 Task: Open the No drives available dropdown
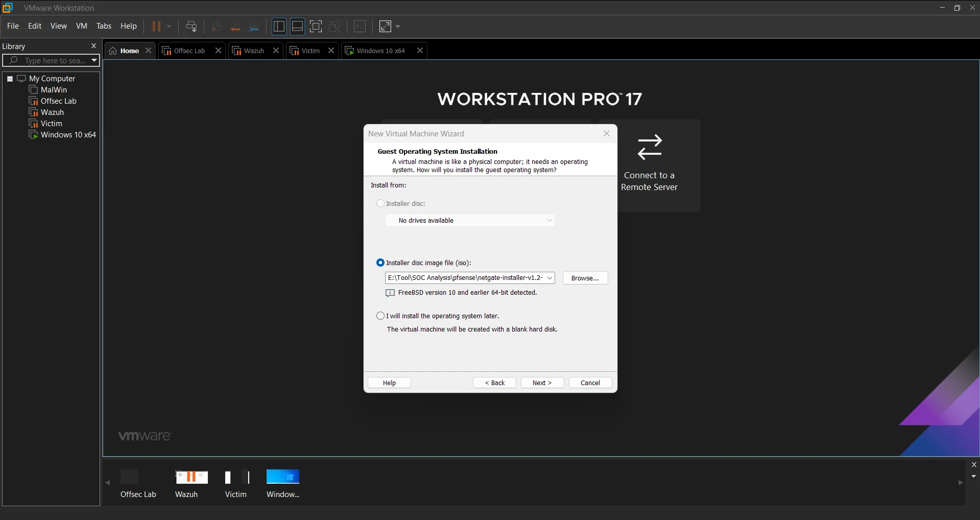click(x=470, y=220)
